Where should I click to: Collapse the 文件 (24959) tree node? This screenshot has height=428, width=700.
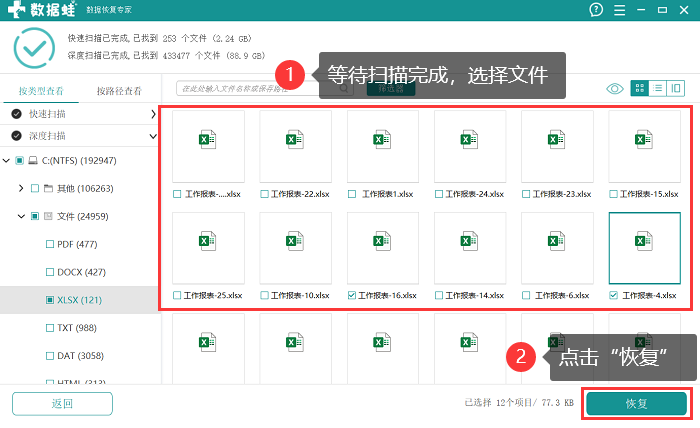(21, 216)
